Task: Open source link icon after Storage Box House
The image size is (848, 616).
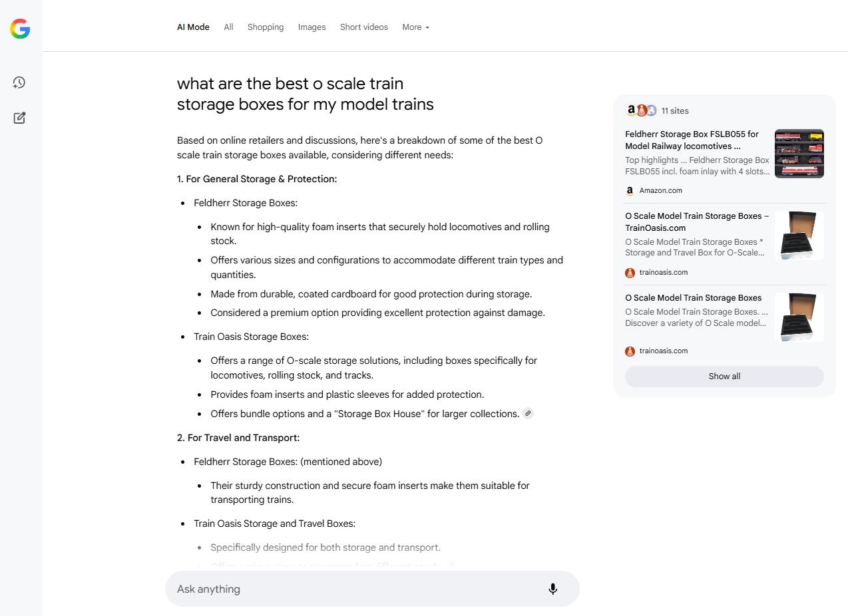Action: 528,413
